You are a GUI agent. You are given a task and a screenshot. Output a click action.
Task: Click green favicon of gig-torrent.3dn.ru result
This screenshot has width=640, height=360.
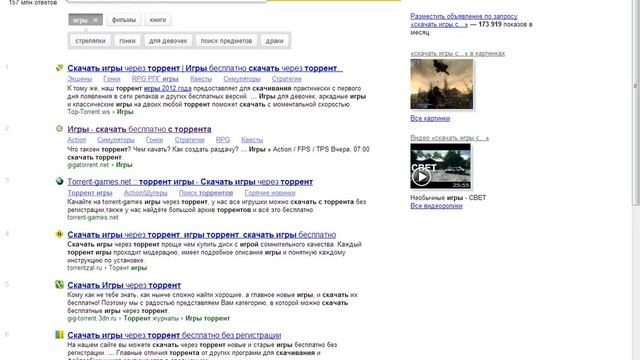tap(60, 284)
